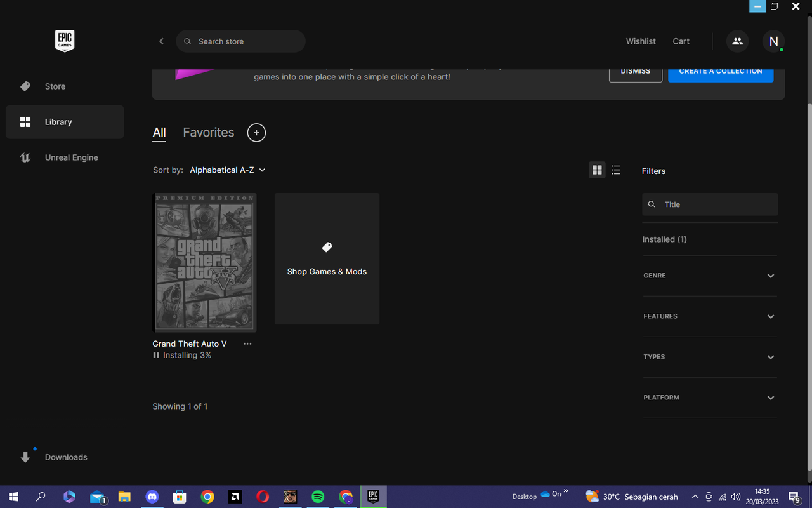Click the Meet Now camera tray icon
The height and width of the screenshot is (508, 812).
[x=709, y=497]
